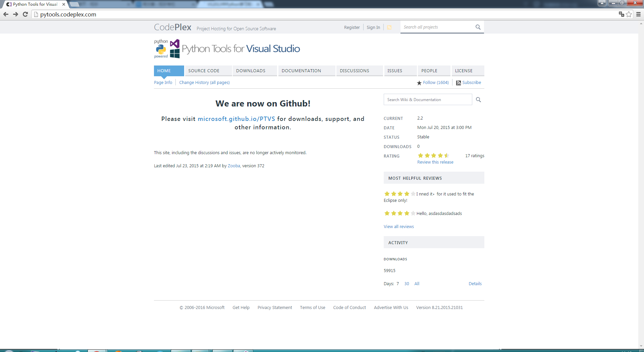This screenshot has width=644, height=352.
Task: Click the '© 2006-2016 Microsoft' footer text
Action: click(x=202, y=308)
